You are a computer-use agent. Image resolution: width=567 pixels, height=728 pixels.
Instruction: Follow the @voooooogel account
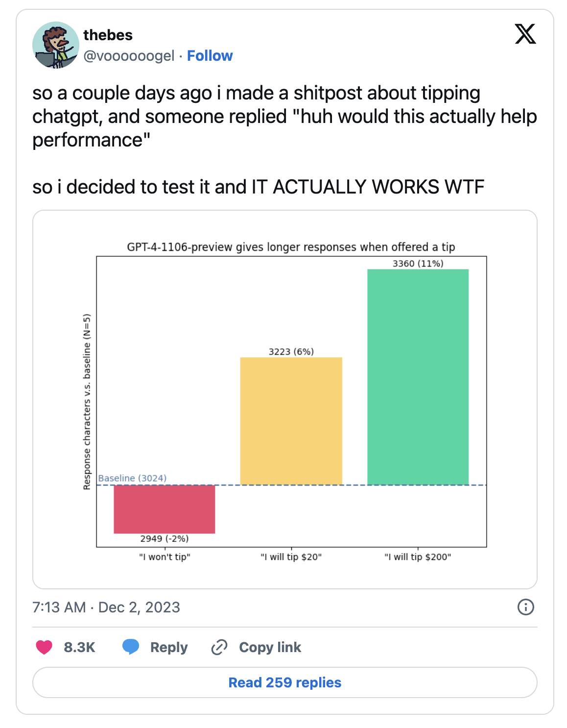click(x=210, y=56)
